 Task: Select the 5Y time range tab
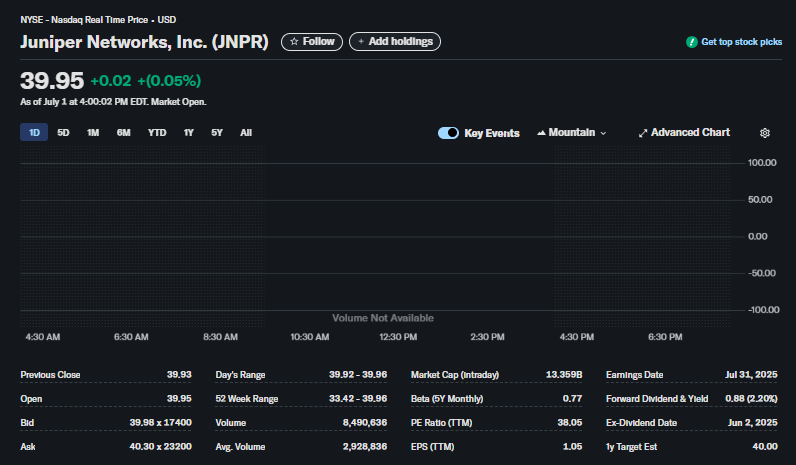[x=217, y=132]
